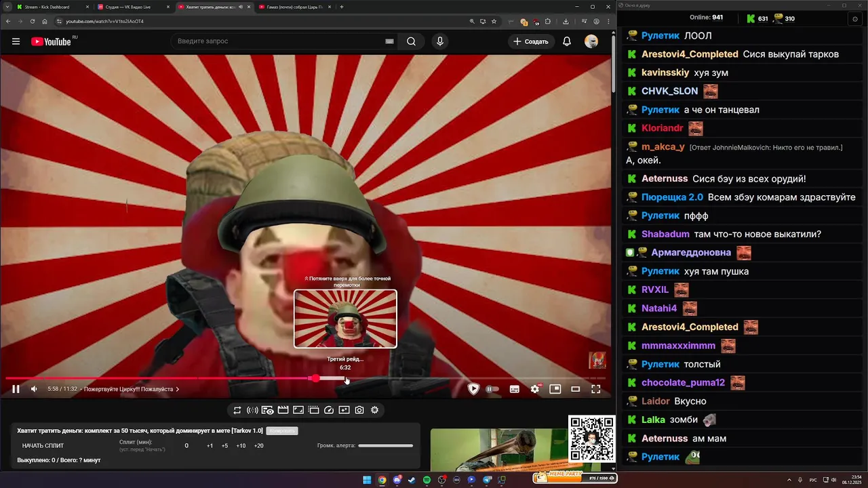Add +20 minutes to the split
This screenshot has width=868, height=488.
click(258, 446)
